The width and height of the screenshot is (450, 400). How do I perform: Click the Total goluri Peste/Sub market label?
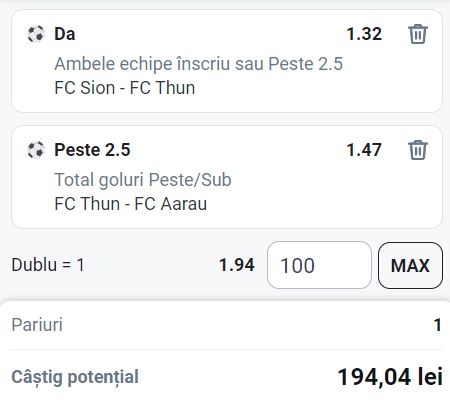click(143, 180)
